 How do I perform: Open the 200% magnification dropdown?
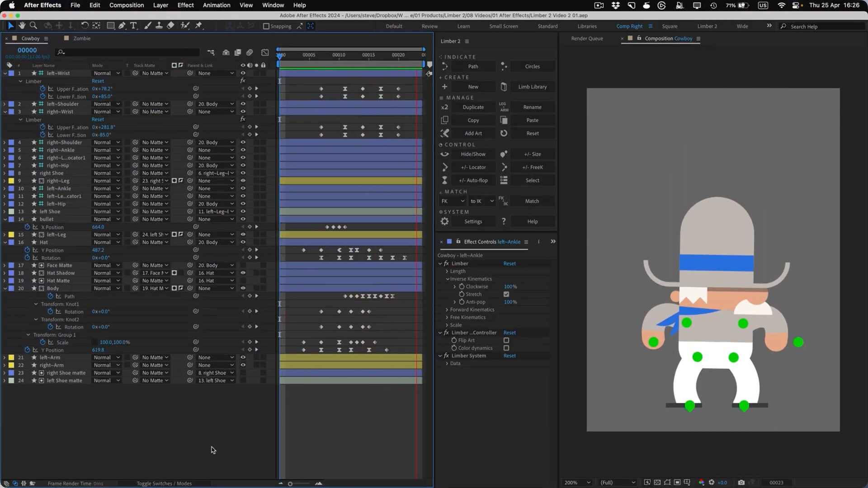pos(577,483)
